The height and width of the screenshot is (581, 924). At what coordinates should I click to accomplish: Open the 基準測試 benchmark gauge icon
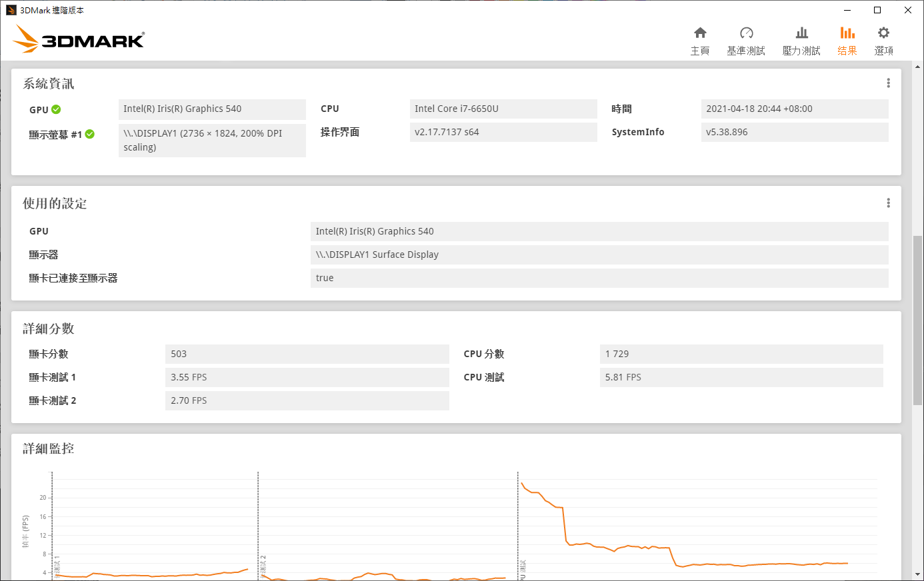coord(746,33)
